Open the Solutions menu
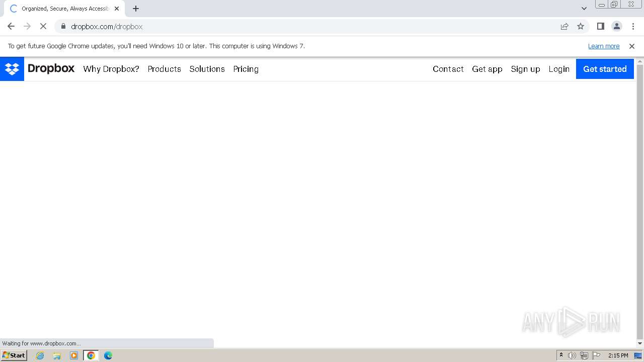Image resolution: width=644 pixels, height=362 pixels. tap(207, 69)
